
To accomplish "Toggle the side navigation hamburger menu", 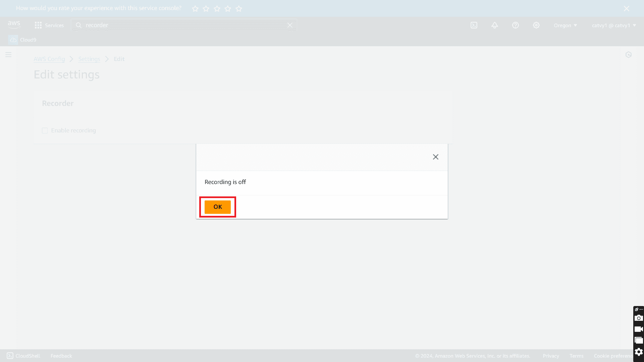I will (8, 55).
